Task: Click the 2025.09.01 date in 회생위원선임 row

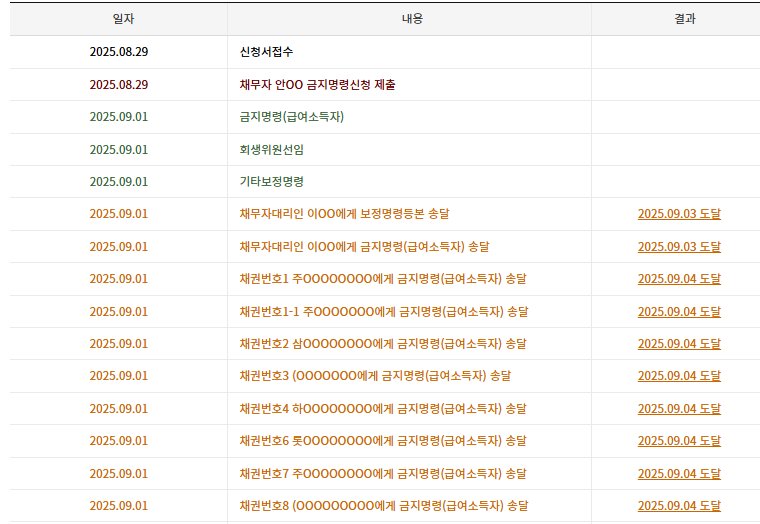Action: 119,150
